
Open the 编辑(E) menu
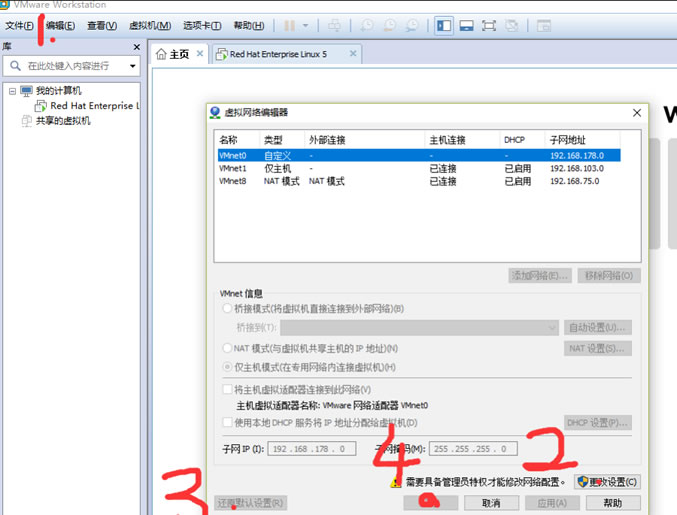coord(60,26)
